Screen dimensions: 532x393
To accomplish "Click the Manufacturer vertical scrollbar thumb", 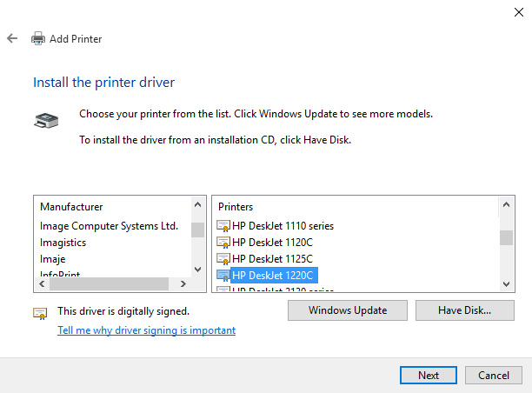I will pyautogui.click(x=198, y=230).
